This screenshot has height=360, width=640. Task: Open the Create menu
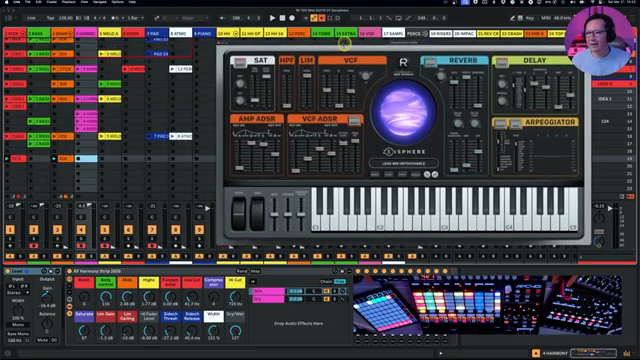pyautogui.click(x=51, y=2)
